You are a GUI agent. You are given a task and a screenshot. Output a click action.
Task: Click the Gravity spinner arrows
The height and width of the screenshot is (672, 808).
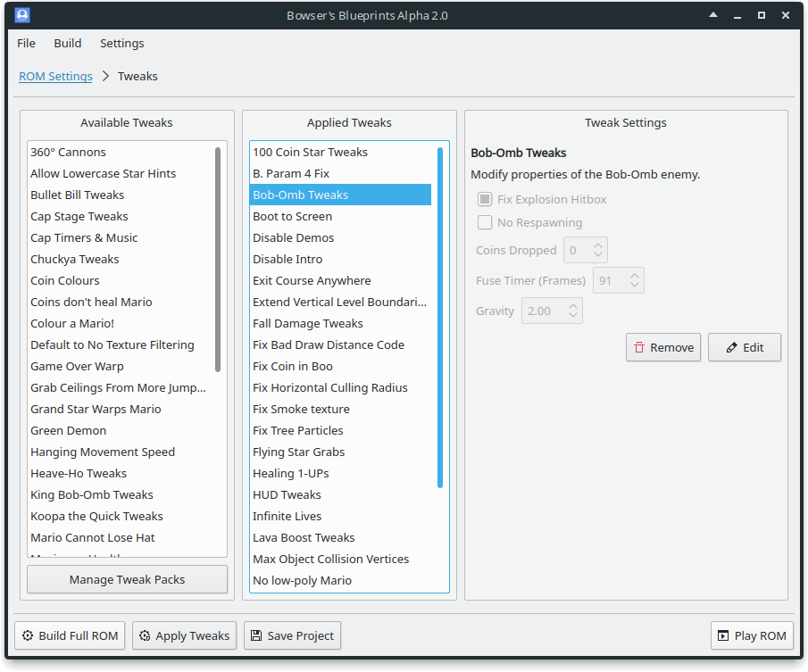[x=573, y=311]
